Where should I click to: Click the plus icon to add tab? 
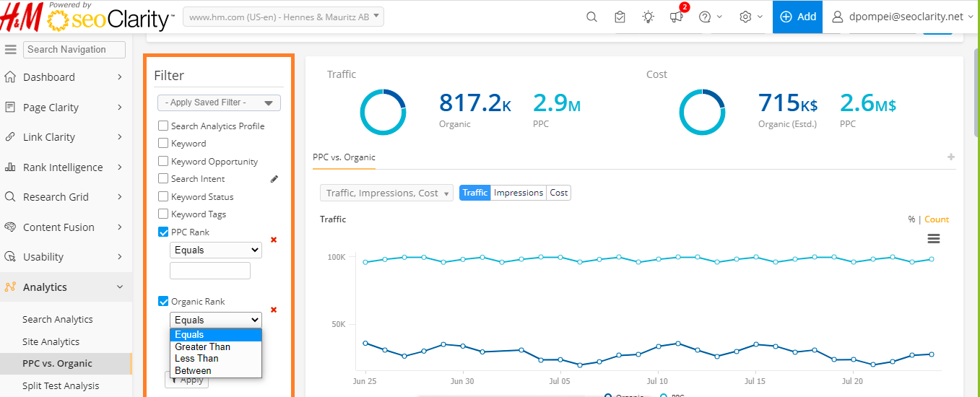click(951, 157)
